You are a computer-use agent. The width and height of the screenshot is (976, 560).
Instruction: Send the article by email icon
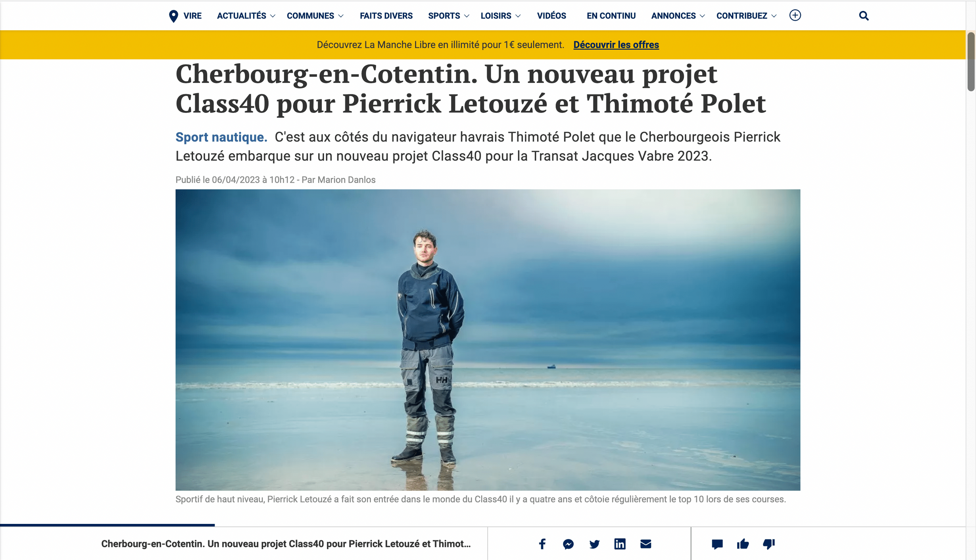(645, 544)
